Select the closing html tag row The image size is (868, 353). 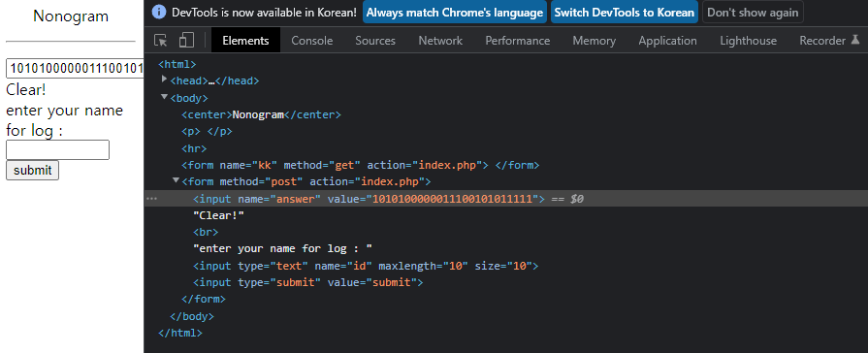(x=506, y=333)
